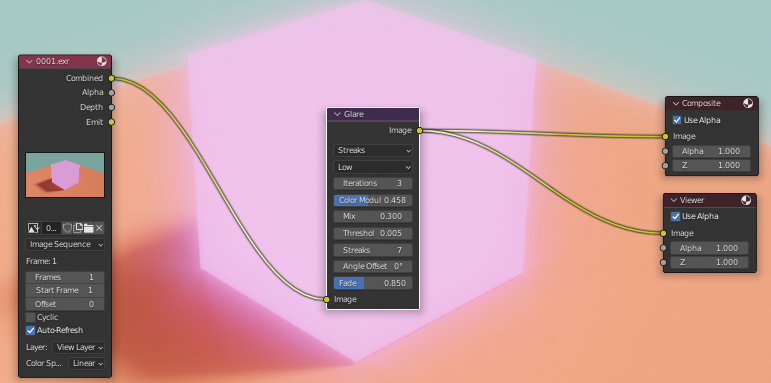
Task: Click the cube preview thumbnail in image node
Action: click(x=65, y=175)
